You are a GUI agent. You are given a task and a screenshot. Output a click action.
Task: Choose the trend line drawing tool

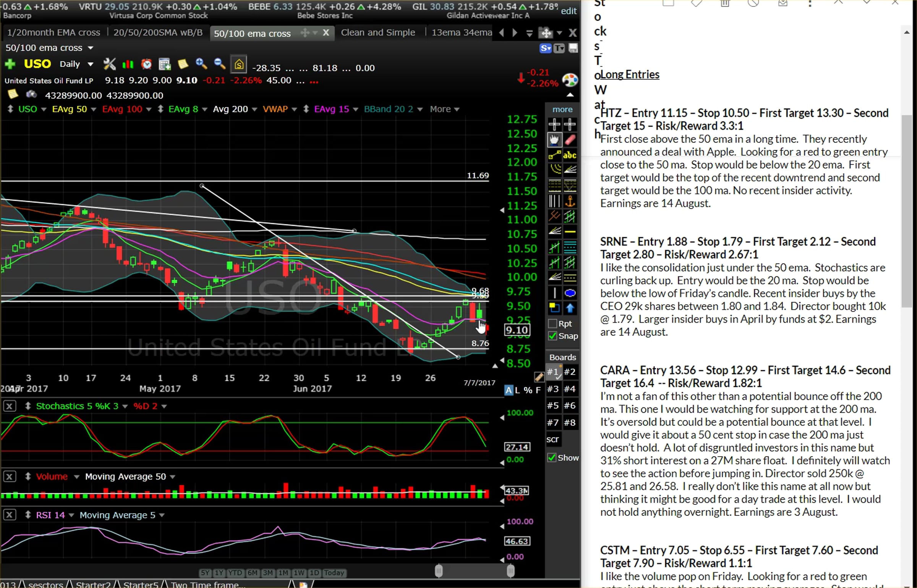pyautogui.click(x=554, y=155)
